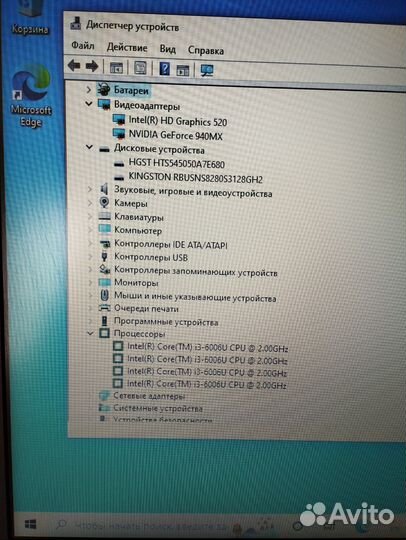Open the Microsoft Edge desktop shortcut

coord(31,96)
